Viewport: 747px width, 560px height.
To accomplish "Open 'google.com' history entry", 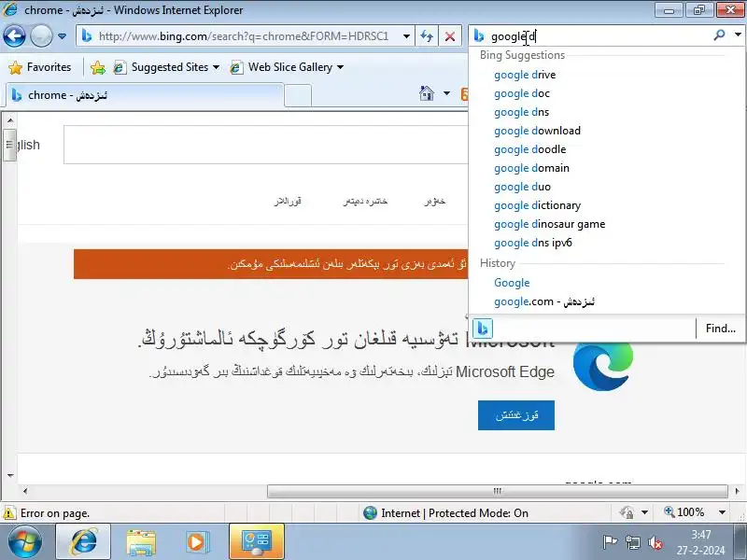I will (x=544, y=301).
